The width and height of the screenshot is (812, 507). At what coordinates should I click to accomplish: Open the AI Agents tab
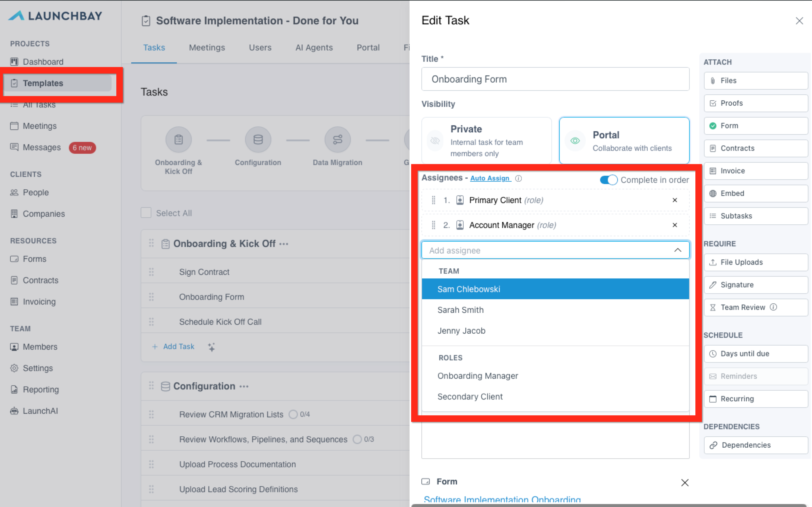(x=314, y=47)
